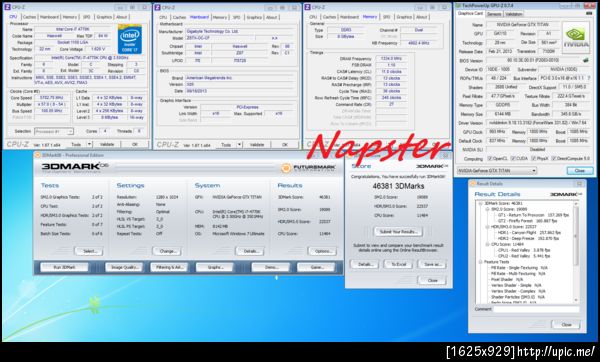Toggle the DirectCompute 5.0 checkbox in GPU-Z

554,158
